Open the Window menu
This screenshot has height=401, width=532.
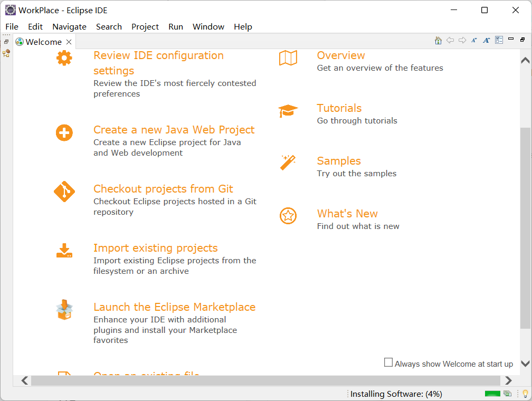(x=208, y=27)
